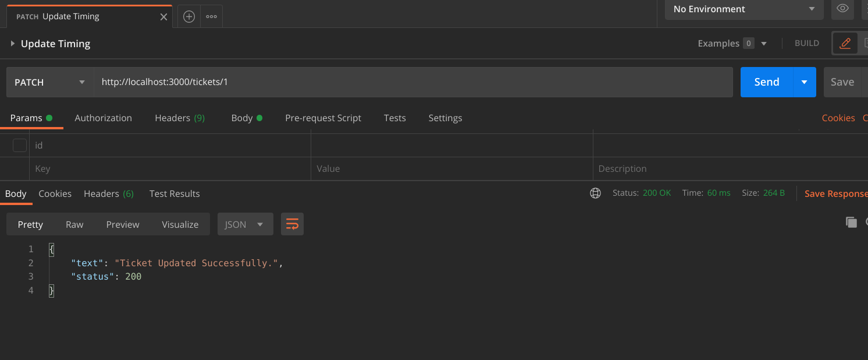This screenshot has height=360, width=868.
Task: Toggle the line wrap icon
Action: pyautogui.click(x=292, y=224)
